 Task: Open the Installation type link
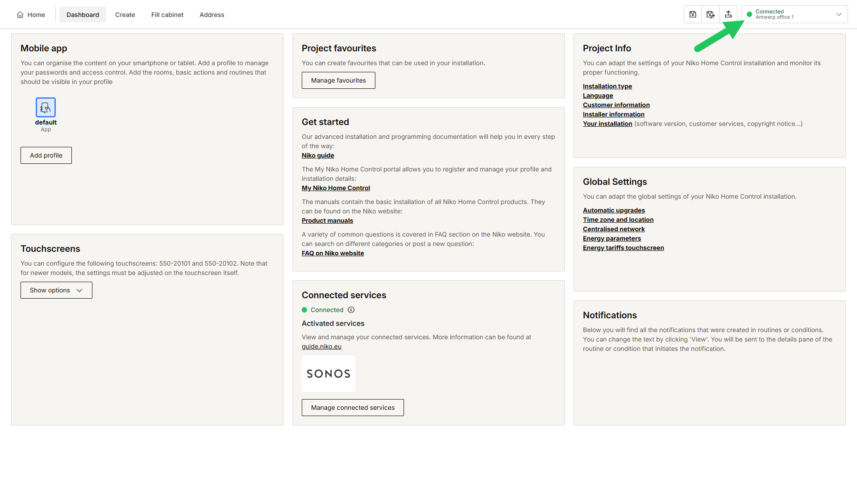607,86
